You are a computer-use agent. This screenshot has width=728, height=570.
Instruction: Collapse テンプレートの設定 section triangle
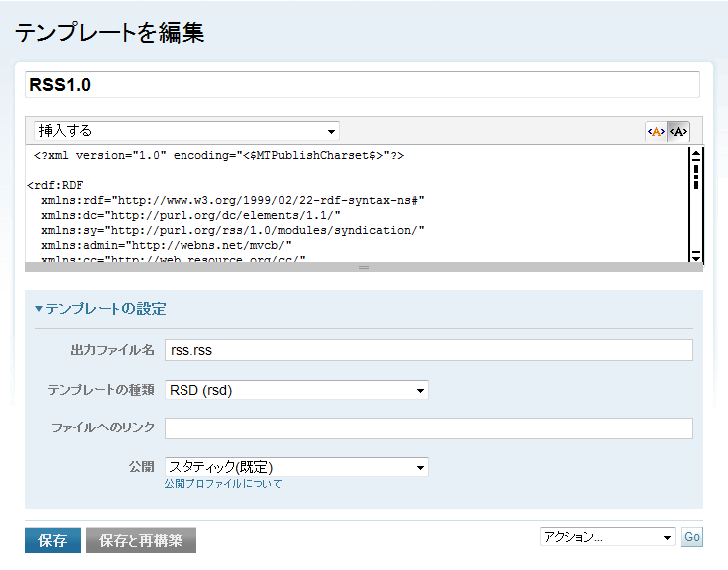(39, 309)
